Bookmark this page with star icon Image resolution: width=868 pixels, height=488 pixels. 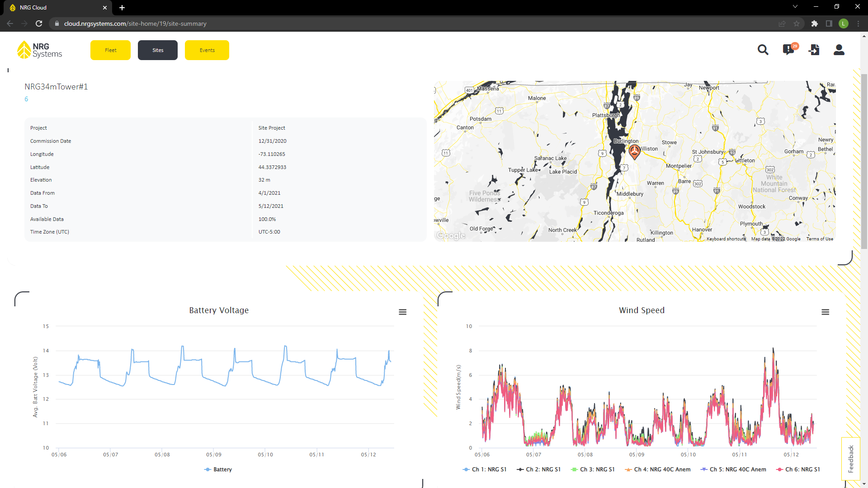click(x=797, y=23)
